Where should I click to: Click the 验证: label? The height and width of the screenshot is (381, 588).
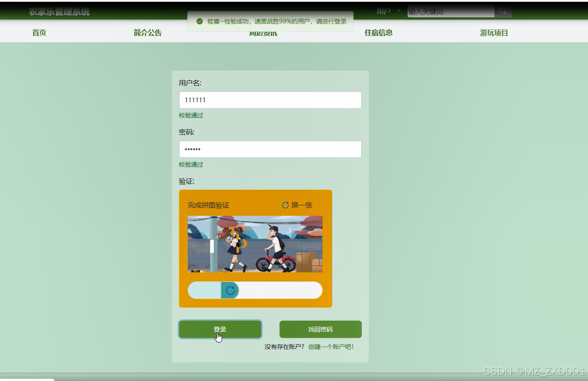coord(187,181)
